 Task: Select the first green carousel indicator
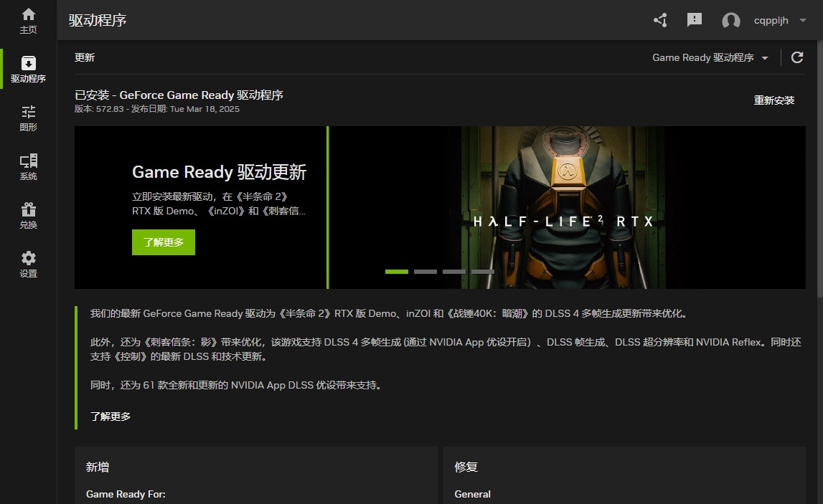397,272
